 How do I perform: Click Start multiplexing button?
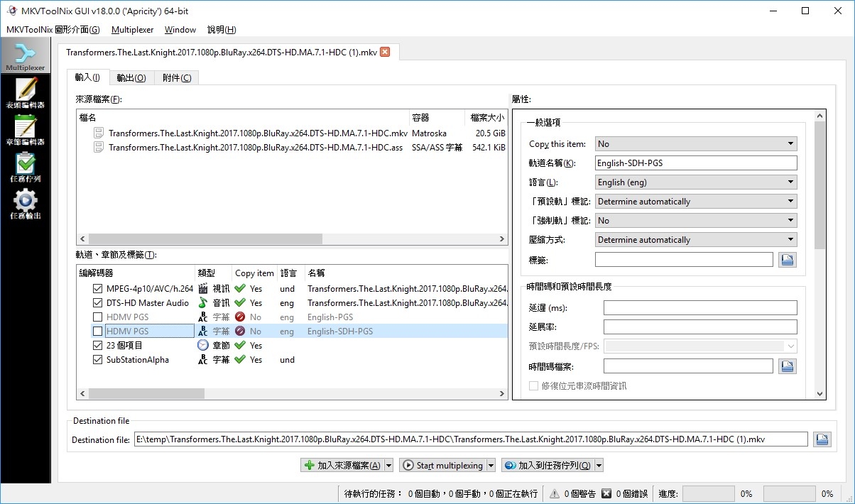[x=443, y=466]
